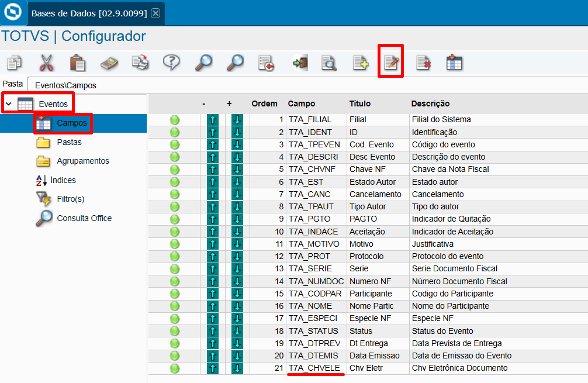The width and height of the screenshot is (588, 383).
Task: Click the printer icon in toolbar
Action: pos(141,63)
